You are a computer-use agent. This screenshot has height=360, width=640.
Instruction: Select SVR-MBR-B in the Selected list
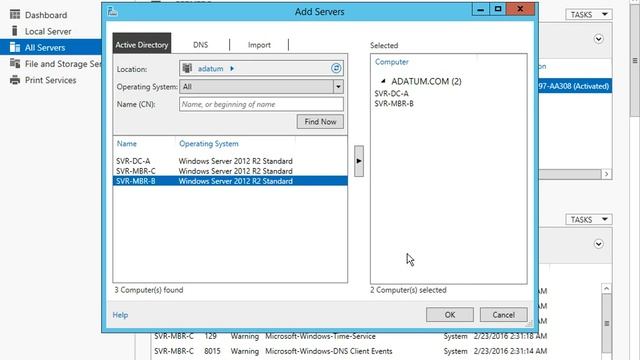(394, 104)
